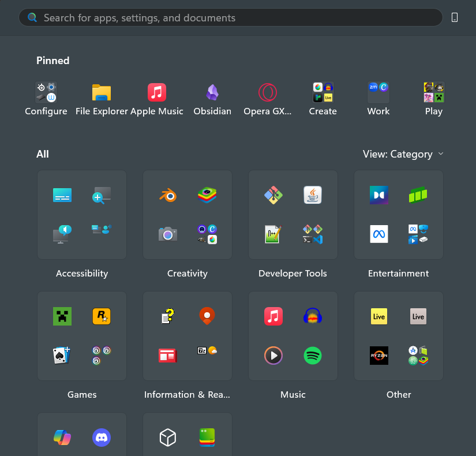Open the Play pinned folder
Image resolution: width=476 pixels, height=456 pixels.
[x=433, y=92]
